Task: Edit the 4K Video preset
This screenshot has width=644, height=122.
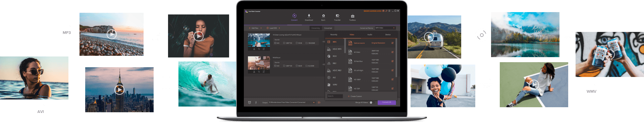Action: tap(392, 52)
